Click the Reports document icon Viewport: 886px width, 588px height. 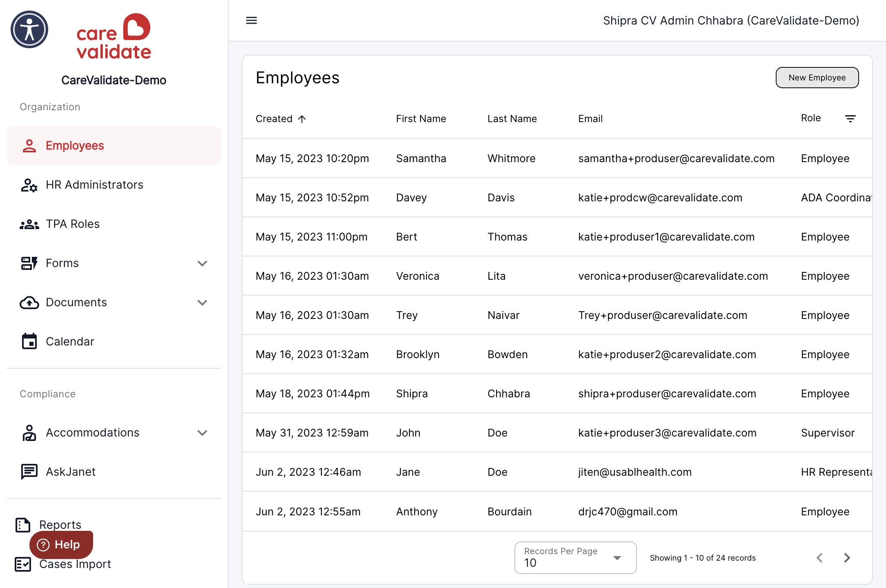point(23,525)
